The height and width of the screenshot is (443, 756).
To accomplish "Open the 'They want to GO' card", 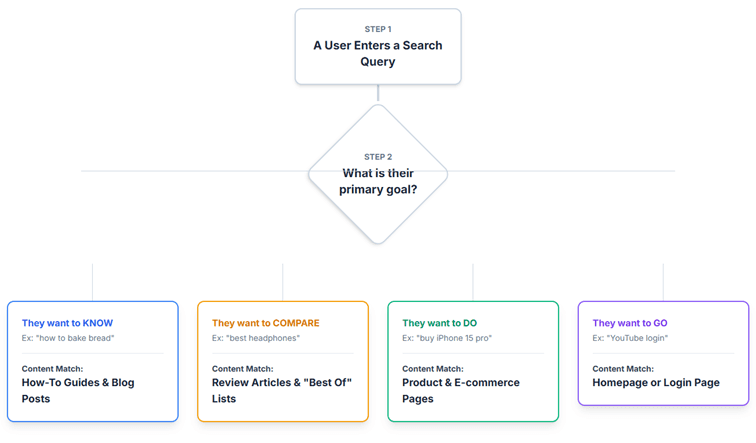I will point(663,353).
